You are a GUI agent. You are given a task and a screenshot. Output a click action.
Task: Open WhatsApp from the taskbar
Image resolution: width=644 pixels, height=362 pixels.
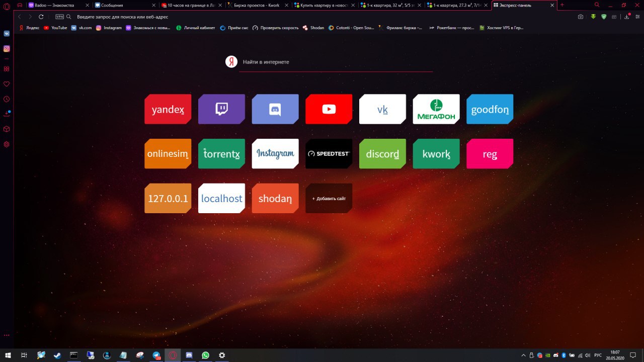pos(205,355)
